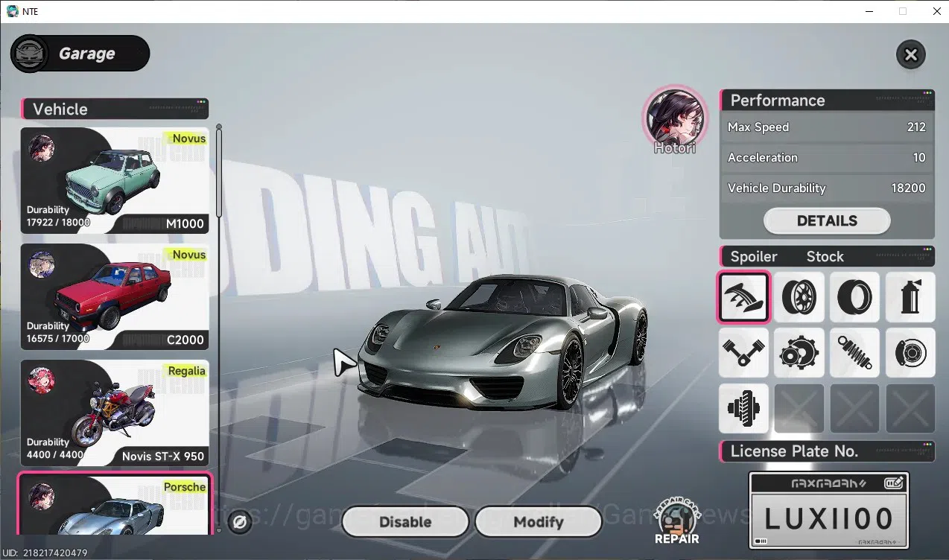Select the engine pistons modification slot
Viewport: 949px width, 560px height.
(x=743, y=352)
